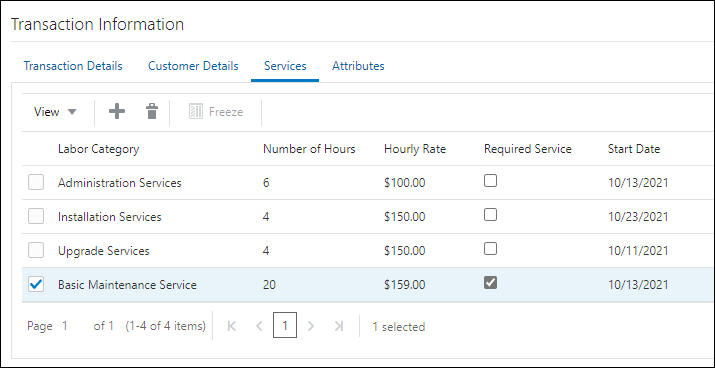This screenshot has width=715, height=368.
Task: Click the '1 selected' status text
Action: [399, 327]
